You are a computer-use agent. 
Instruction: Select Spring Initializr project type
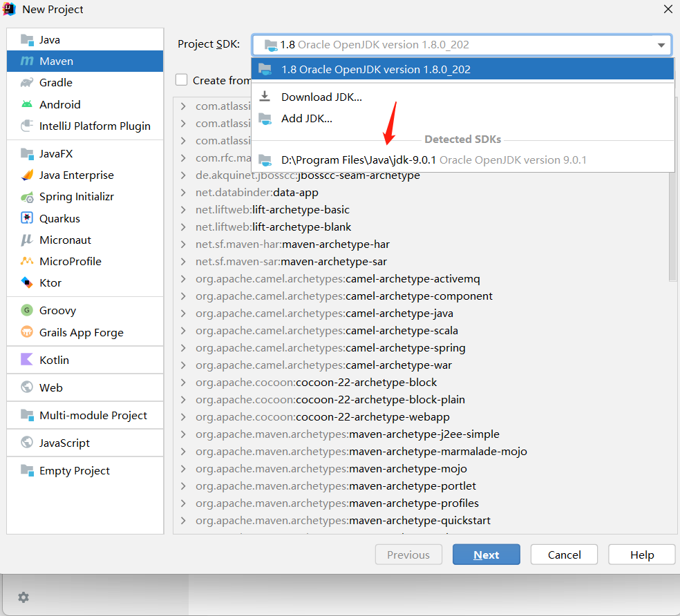(85, 197)
